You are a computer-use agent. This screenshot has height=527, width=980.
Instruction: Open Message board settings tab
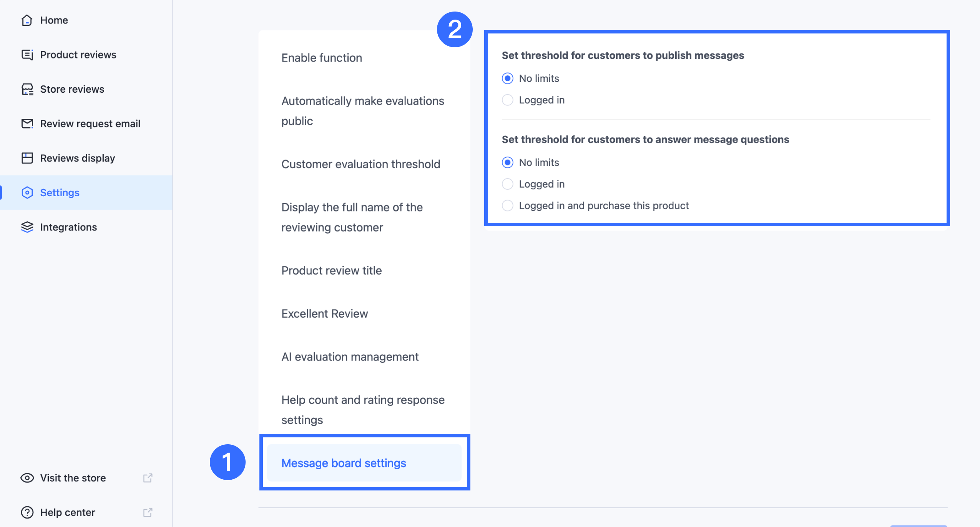344,463
